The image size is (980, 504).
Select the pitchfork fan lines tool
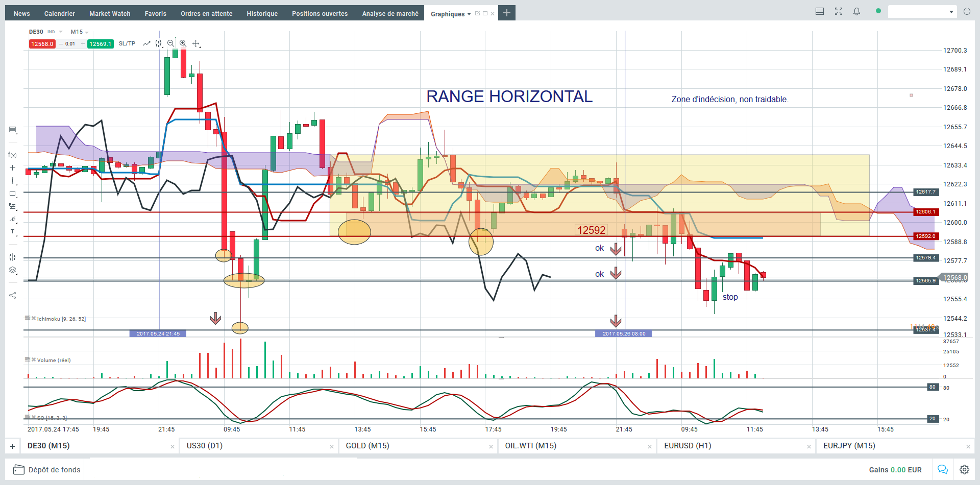[x=12, y=219]
